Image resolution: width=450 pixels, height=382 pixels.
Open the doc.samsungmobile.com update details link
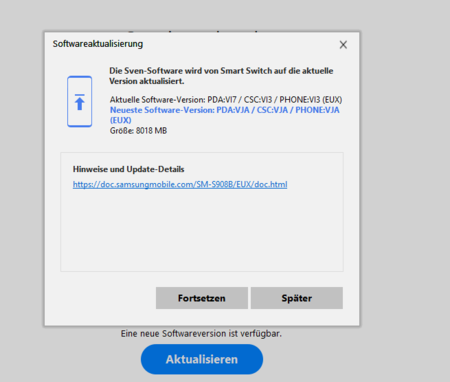pos(180,184)
